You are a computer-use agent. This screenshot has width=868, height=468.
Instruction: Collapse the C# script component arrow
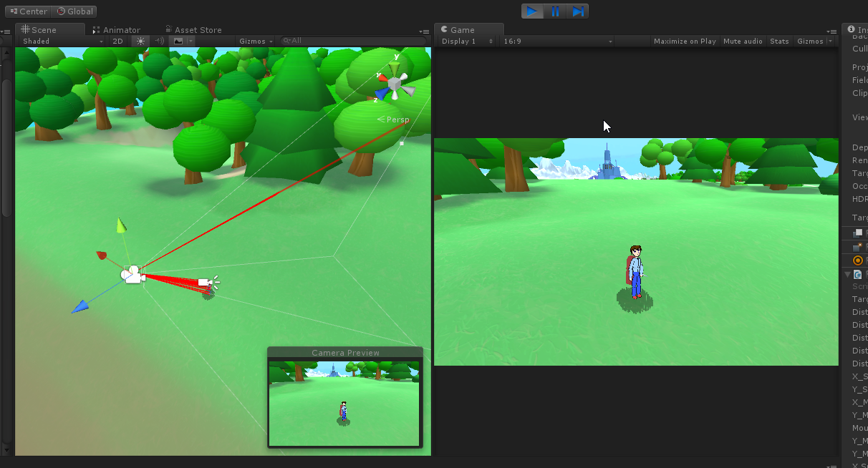click(x=848, y=274)
